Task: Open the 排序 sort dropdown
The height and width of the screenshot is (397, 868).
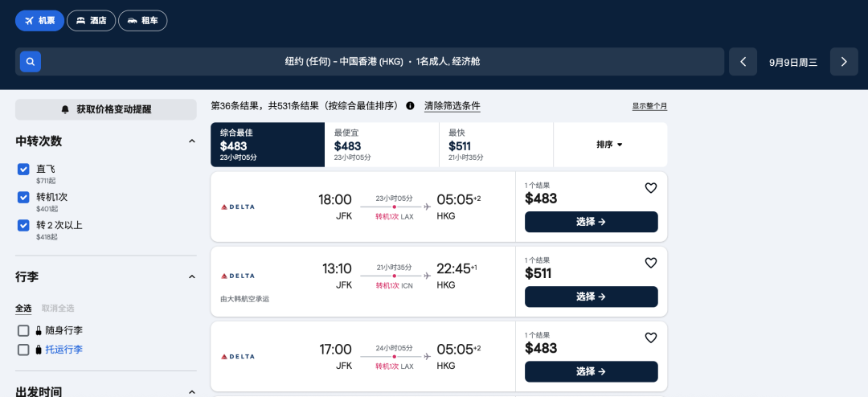Action: [x=610, y=145]
